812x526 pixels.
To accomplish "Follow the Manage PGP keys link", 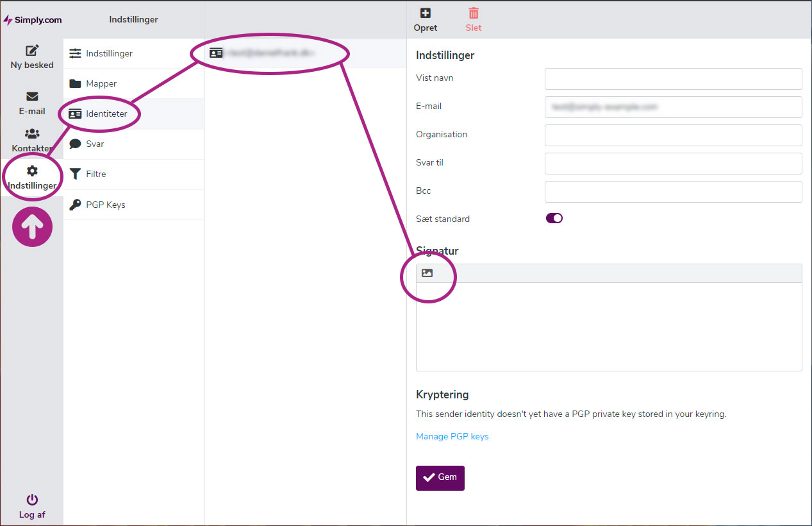I will 452,436.
